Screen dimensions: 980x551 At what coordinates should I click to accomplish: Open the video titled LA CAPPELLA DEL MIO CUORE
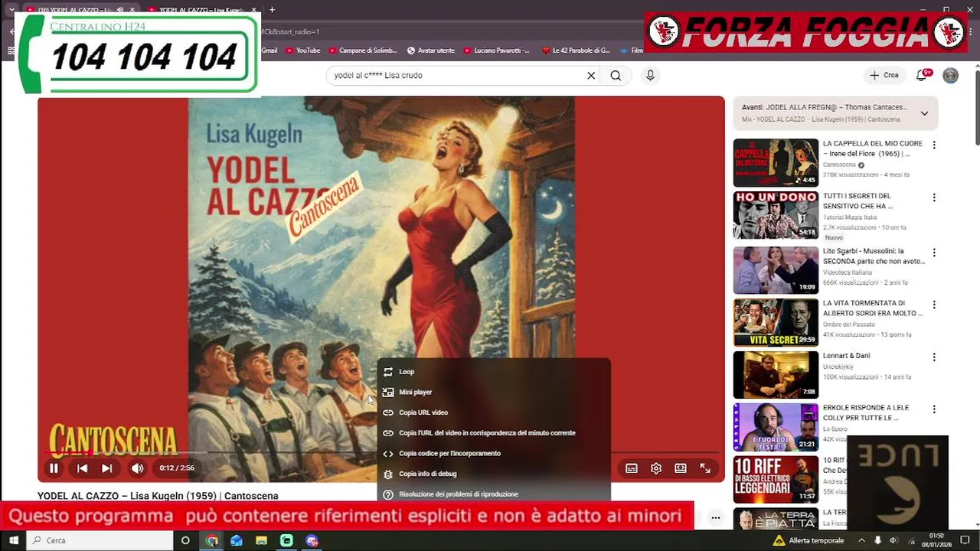pos(873,148)
